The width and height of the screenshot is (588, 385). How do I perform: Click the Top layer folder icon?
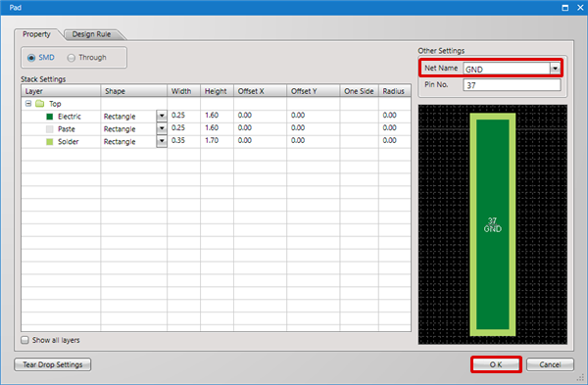[x=40, y=104]
